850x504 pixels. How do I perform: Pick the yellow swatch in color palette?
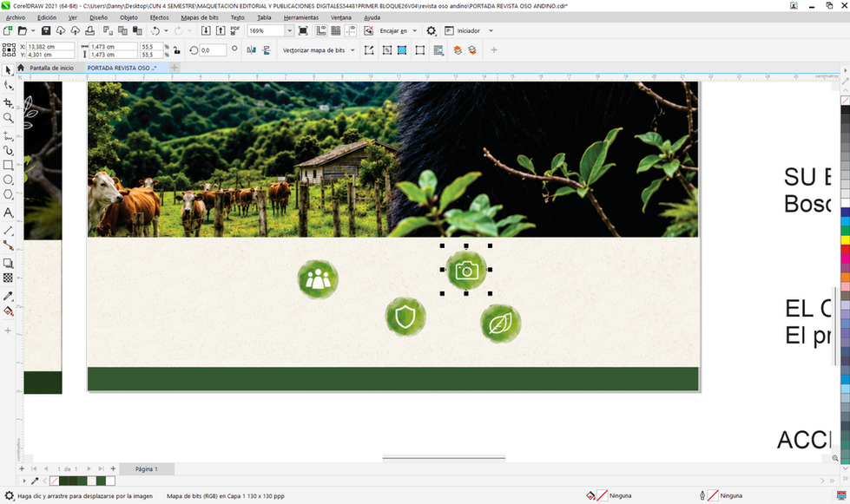pyautogui.click(x=845, y=240)
